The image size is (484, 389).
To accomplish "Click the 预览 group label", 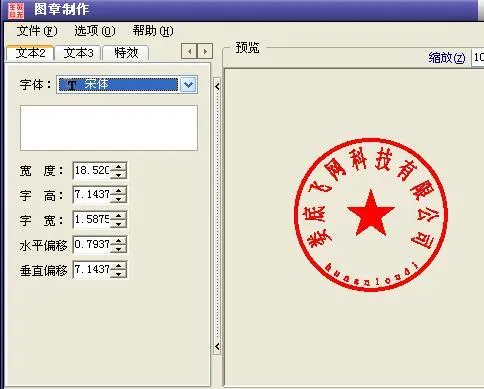I will (247, 47).
